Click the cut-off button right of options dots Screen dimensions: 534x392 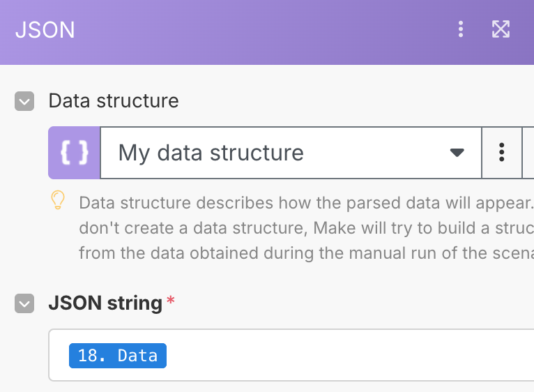pyautogui.click(x=528, y=153)
